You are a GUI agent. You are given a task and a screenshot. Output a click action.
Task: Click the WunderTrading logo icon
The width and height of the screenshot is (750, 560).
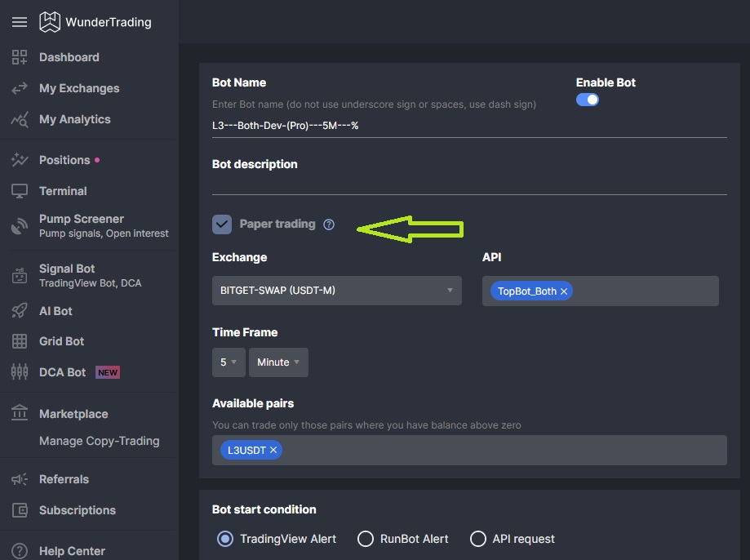click(50, 22)
